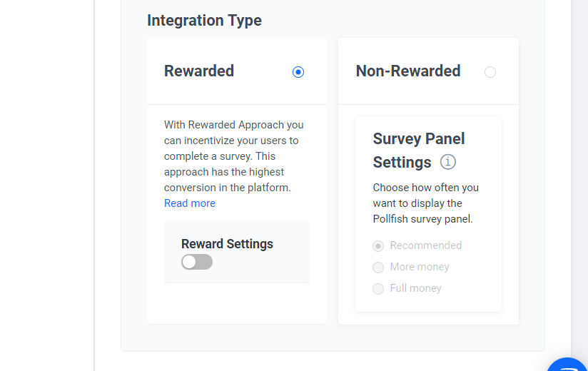Open the blue chat widget bubble
The height and width of the screenshot is (371, 588).
click(x=569, y=365)
